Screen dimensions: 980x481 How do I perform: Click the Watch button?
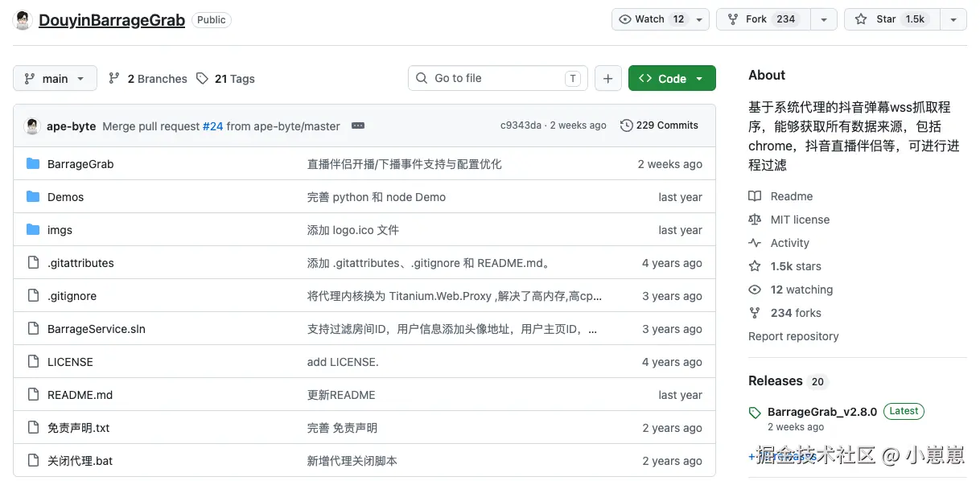651,19
